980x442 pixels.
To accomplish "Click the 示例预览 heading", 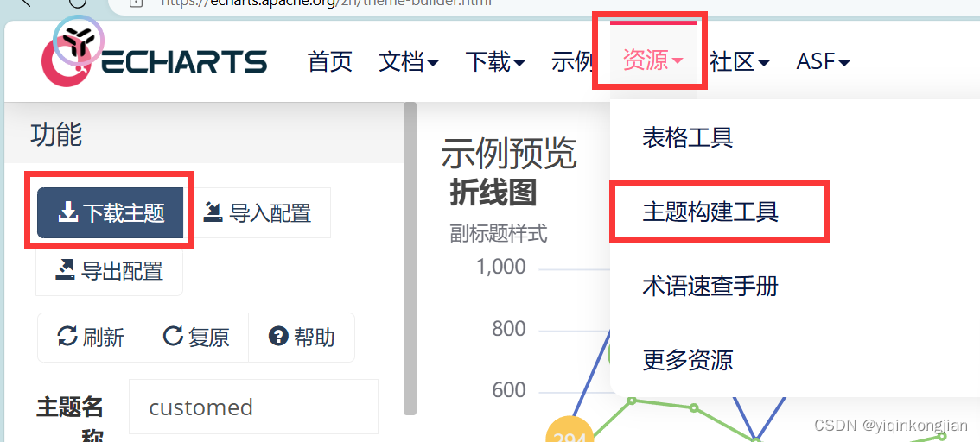I will pyautogui.click(x=509, y=153).
